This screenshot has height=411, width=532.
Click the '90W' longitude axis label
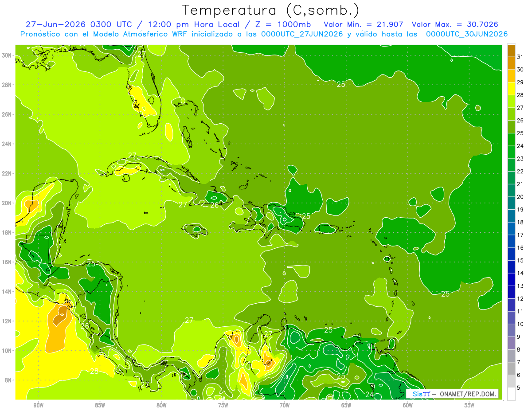click(x=38, y=405)
